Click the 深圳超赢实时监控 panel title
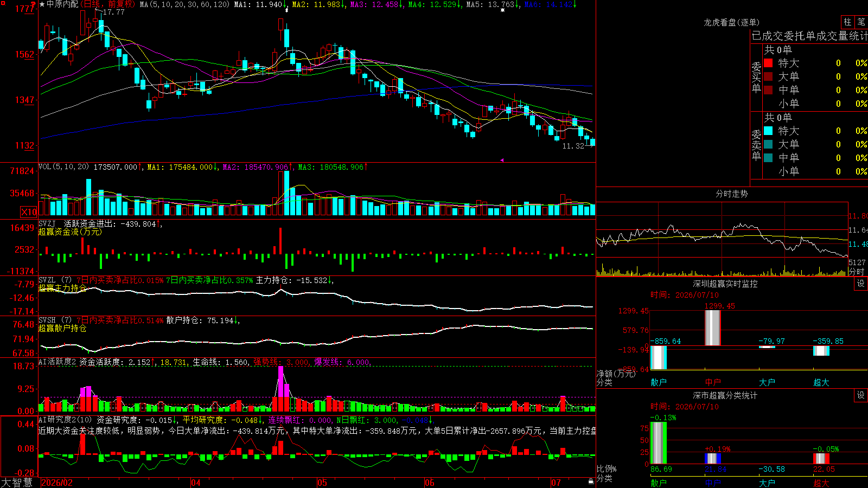 point(725,284)
